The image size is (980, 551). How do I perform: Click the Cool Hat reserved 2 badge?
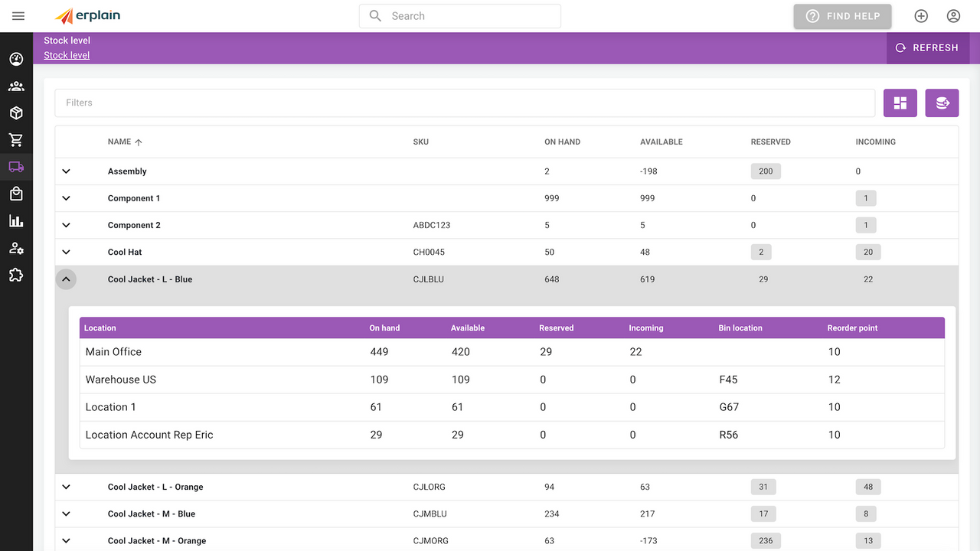click(x=761, y=252)
